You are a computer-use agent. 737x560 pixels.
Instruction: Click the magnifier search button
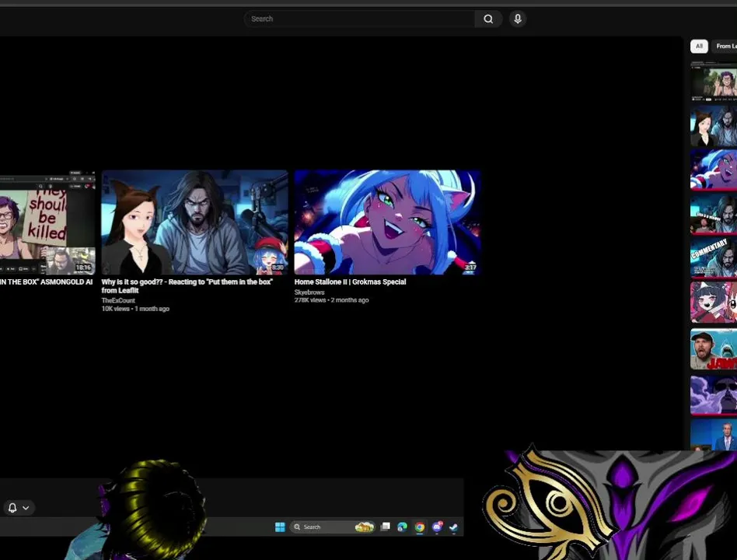click(488, 19)
